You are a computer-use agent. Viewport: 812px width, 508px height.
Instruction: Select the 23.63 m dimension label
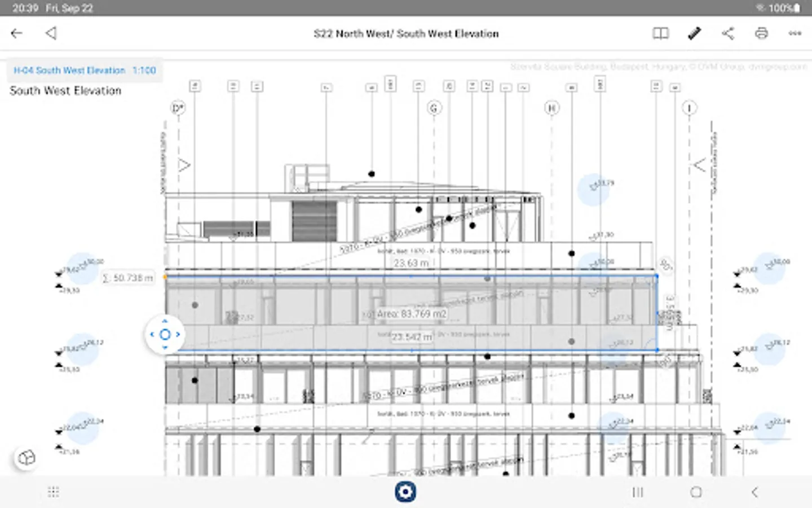[411, 263]
